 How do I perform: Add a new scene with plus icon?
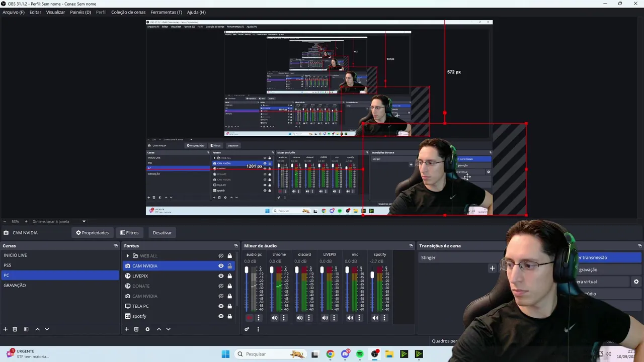(x=6, y=329)
